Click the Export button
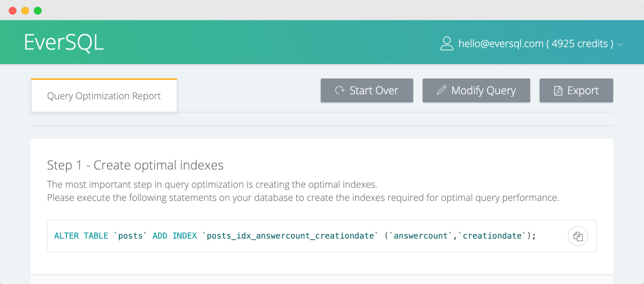 click(x=576, y=90)
